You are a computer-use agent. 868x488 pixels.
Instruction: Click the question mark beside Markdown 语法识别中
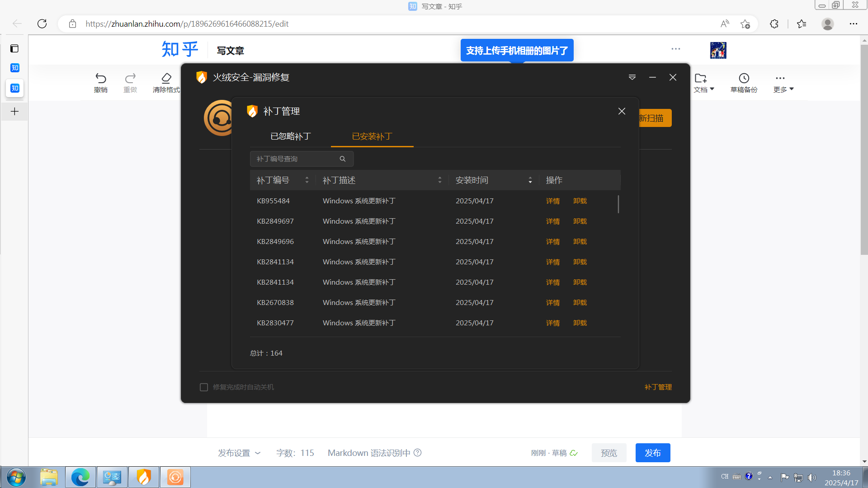click(x=417, y=453)
